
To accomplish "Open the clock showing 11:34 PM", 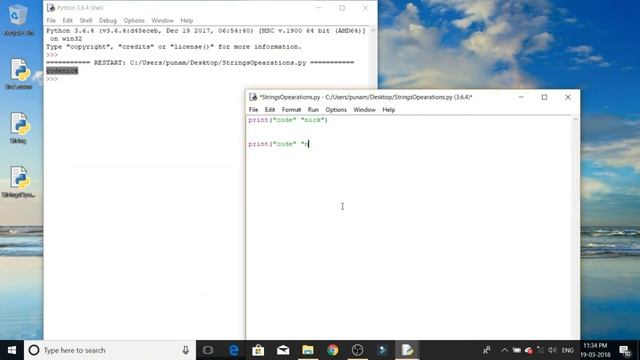I will tap(595, 350).
